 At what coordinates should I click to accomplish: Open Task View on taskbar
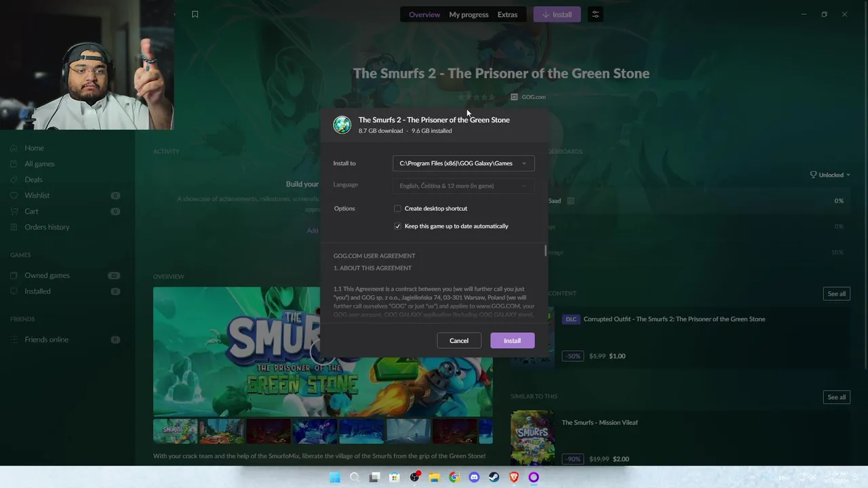click(x=374, y=477)
